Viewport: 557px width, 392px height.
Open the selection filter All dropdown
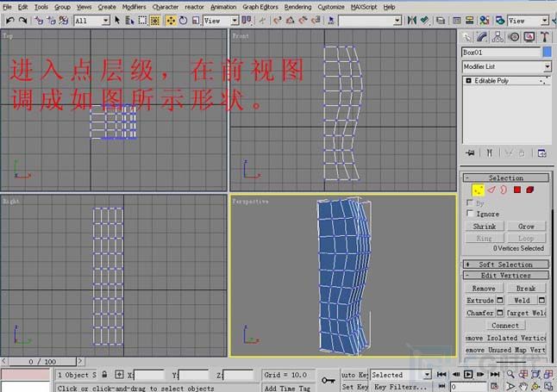pos(105,21)
